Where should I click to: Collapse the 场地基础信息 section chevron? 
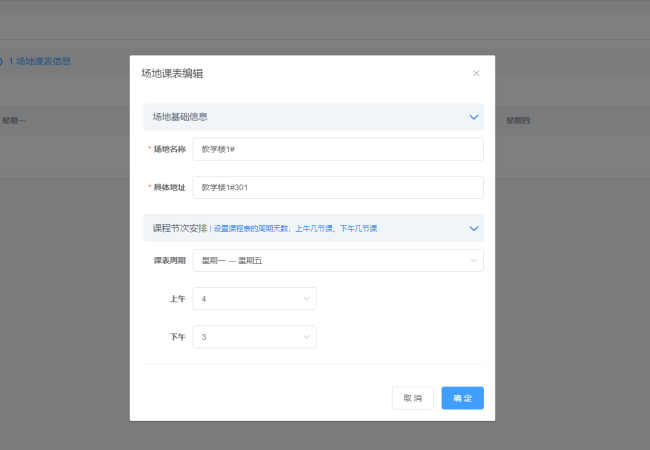474,117
